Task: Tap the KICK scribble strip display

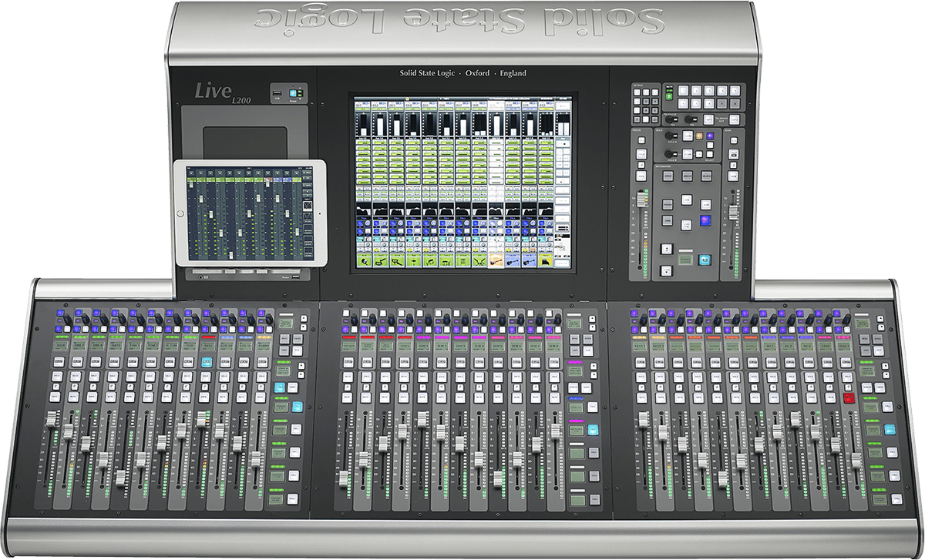Action: coord(61,345)
